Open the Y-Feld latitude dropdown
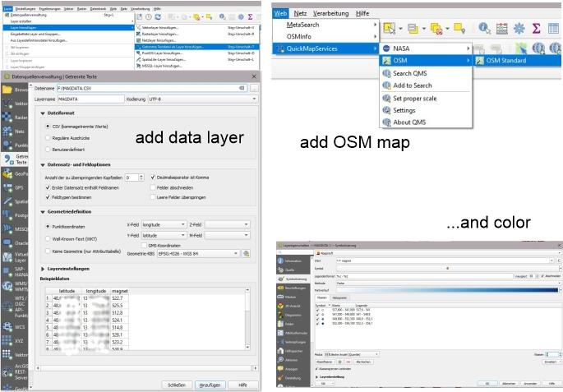The width and height of the screenshot is (563, 392). pos(164,236)
